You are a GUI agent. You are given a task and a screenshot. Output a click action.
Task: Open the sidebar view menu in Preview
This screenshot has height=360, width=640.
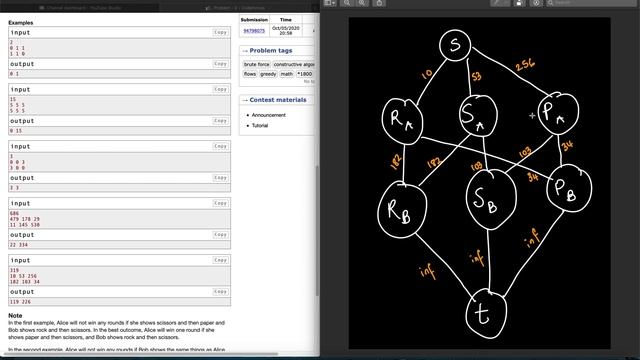click(330, 3)
